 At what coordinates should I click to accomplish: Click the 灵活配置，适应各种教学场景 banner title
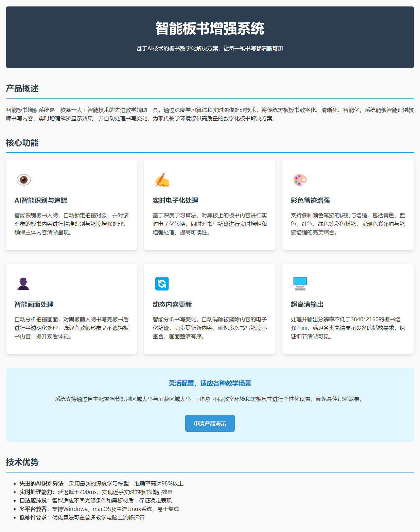click(210, 382)
